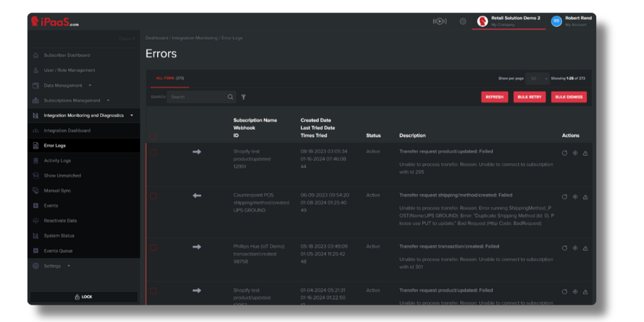The height and width of the screenshot is (322, 644).
Task: Click the Manual Sync icon in sidebar
Action: (x=35, y=191)
